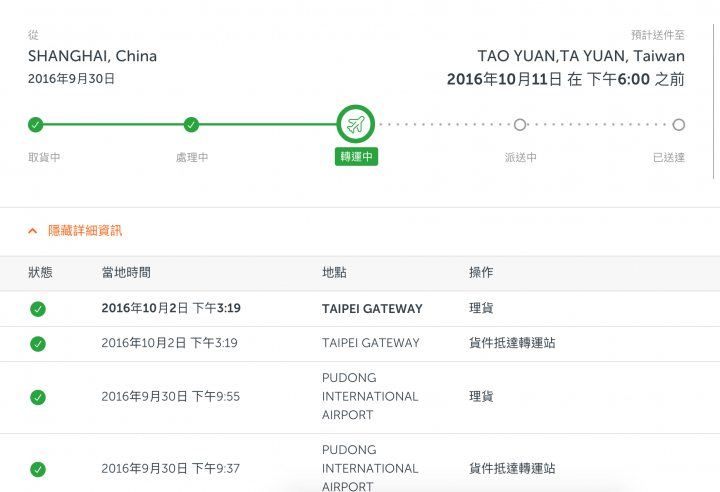720x492 pixels.
Task: Click PUDONG INTERNATIONAL AIRPORT in the 下午9:55 row
Action: click(x=370, y=396)
